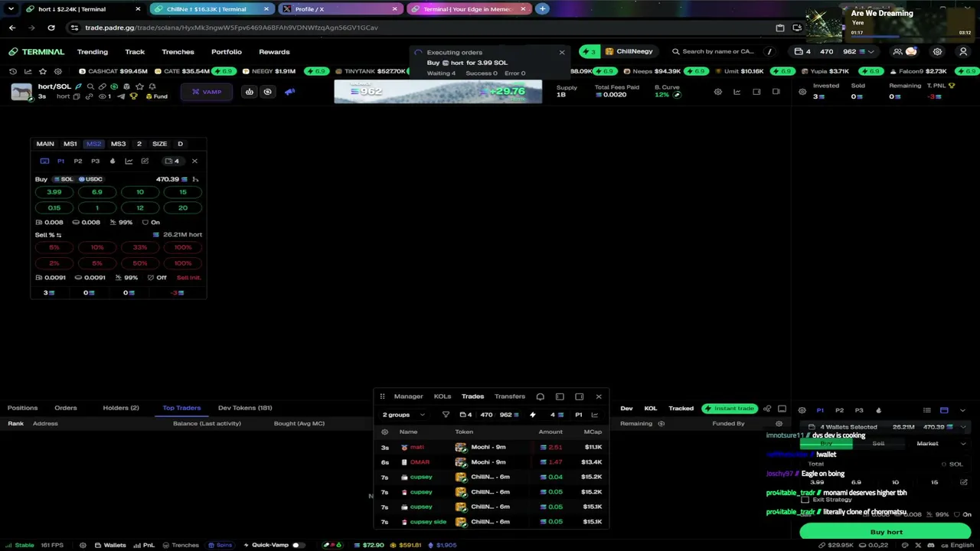Enable alerts bell for hort/SOL

(x=152, y=86)
